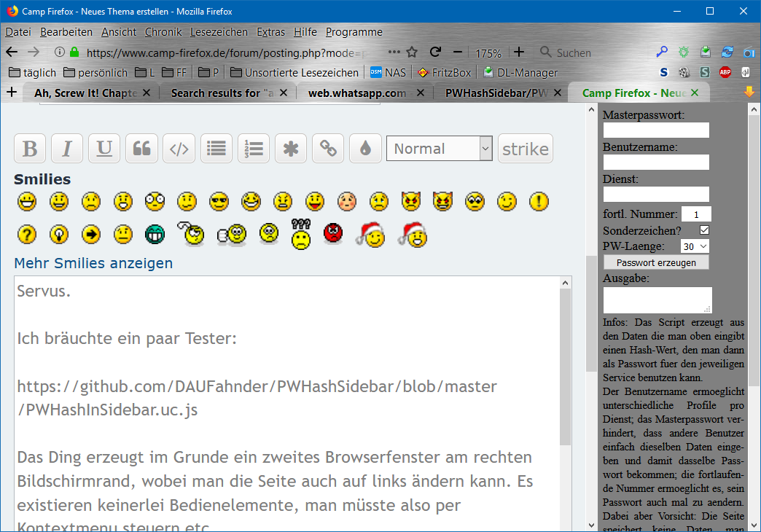Click the message text area scrollbar thumb
The image size is (761, 532).
(x=566, y=366)
